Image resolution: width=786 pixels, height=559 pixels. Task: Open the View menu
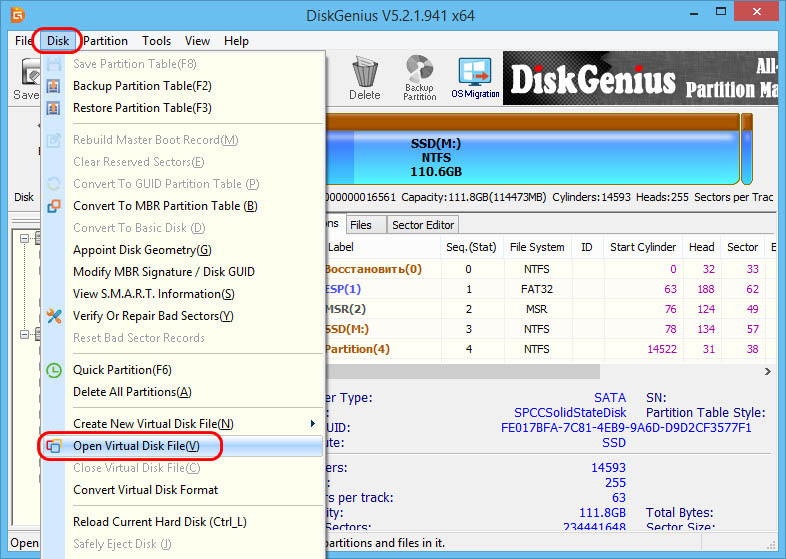click(x=197, y=41)
